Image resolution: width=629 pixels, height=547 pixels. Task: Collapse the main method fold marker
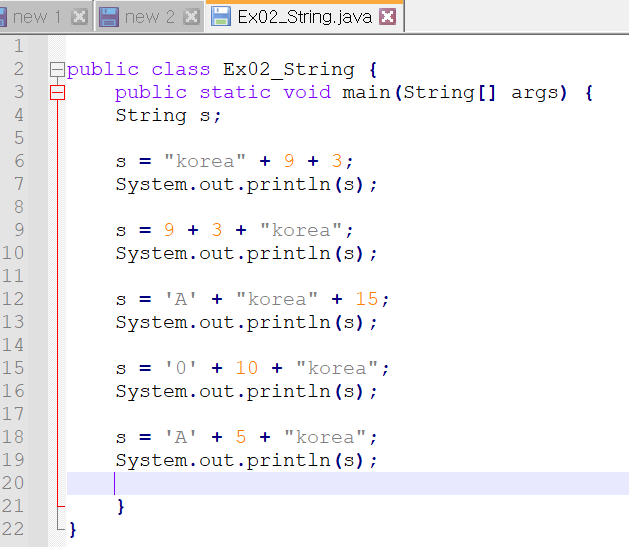[57, 93]
